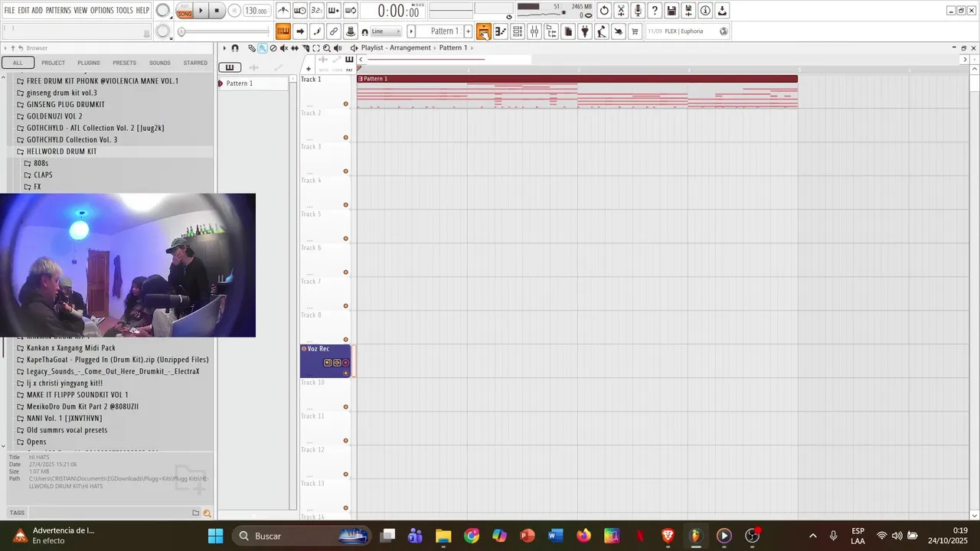Open the tempo tapper icon

[x=602, y=31]
